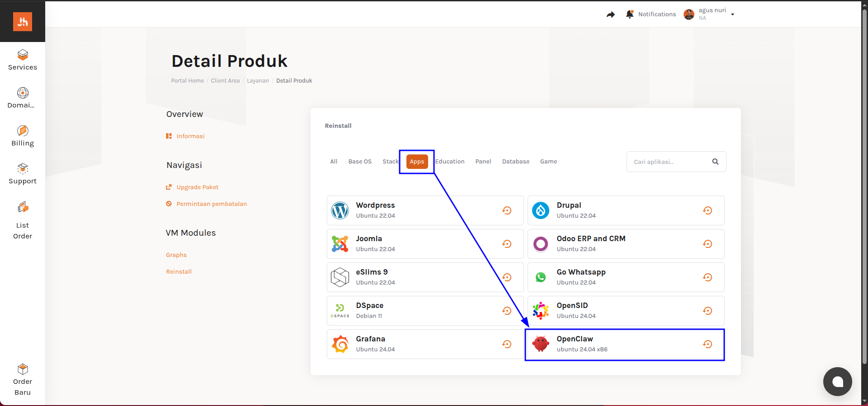
Task: Switch to the Base OS tab
Action: point(360,162)
